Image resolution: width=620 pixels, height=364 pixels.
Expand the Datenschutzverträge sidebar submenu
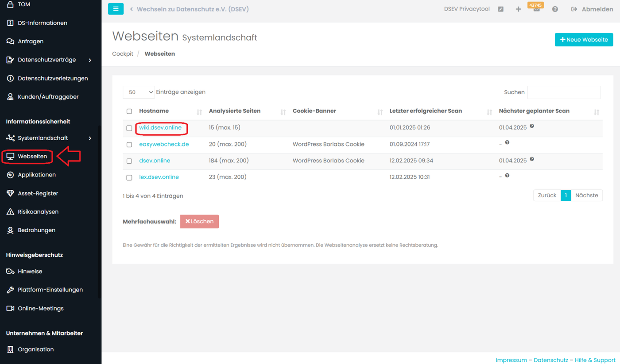90,60
